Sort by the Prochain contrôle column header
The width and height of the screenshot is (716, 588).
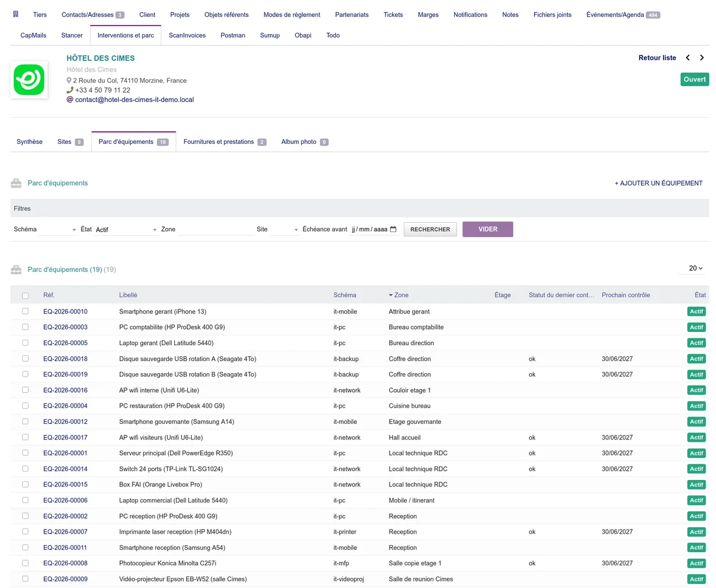pyautogui.click(x=626, y=295)
